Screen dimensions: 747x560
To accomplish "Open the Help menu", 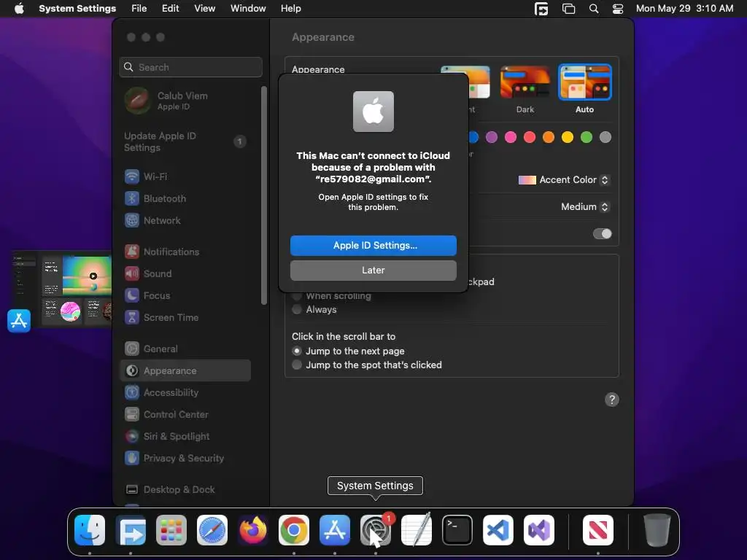I will pos(290,9).
